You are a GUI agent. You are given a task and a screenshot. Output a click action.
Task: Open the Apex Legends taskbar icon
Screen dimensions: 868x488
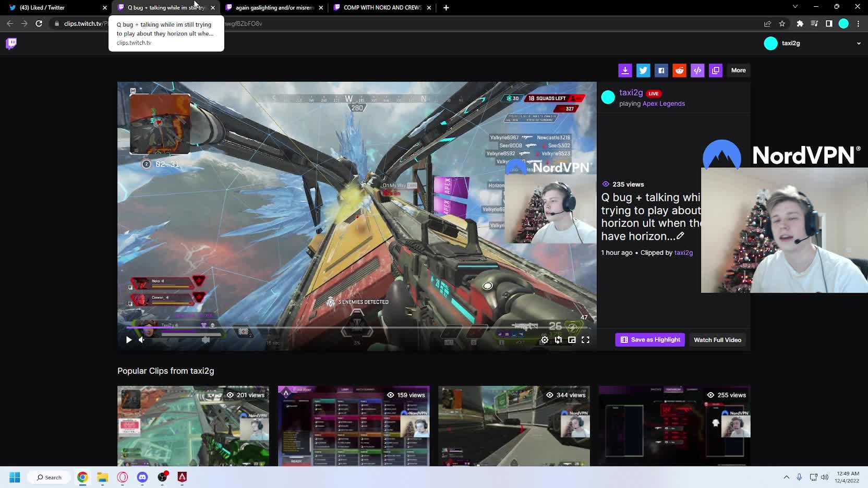182,477
